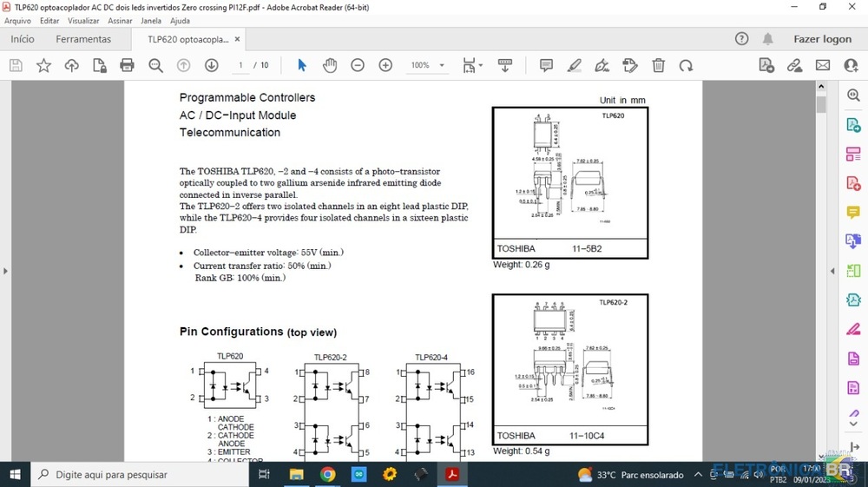Screen dimensions: 868x487
Task: Go to the next page with down arrow
Action: click(211, 65)
